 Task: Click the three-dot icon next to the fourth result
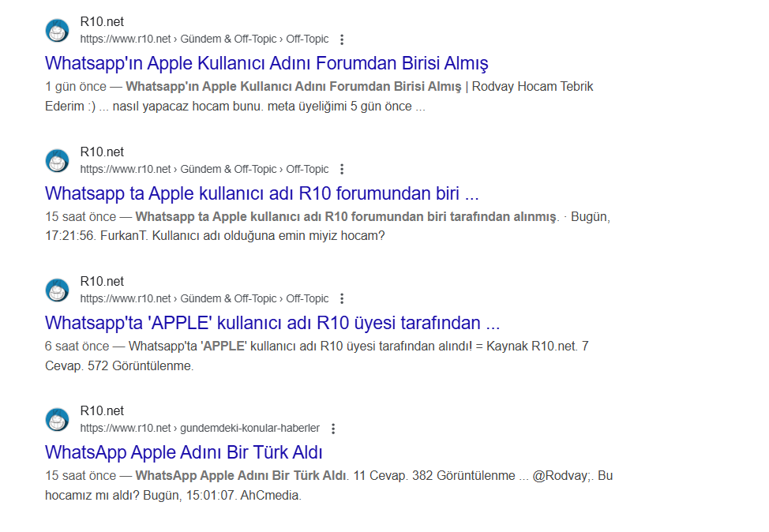(x=332, y=428)
